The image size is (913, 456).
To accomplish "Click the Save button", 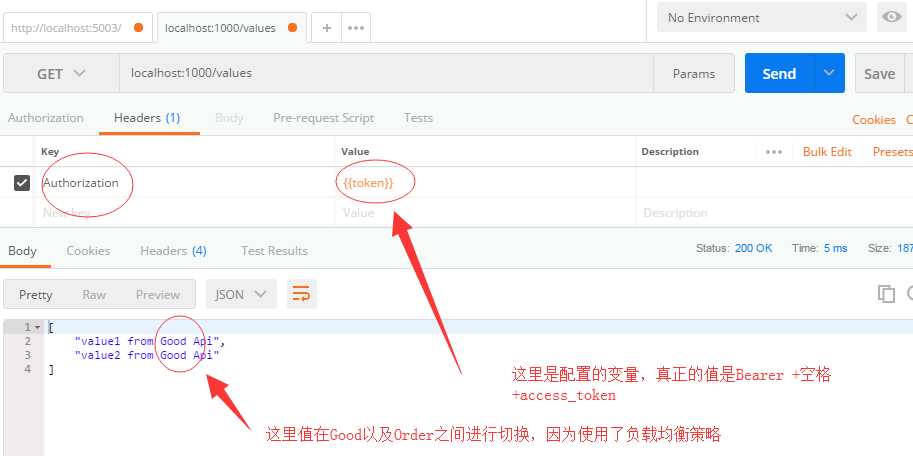I will [x=879, y=74].
